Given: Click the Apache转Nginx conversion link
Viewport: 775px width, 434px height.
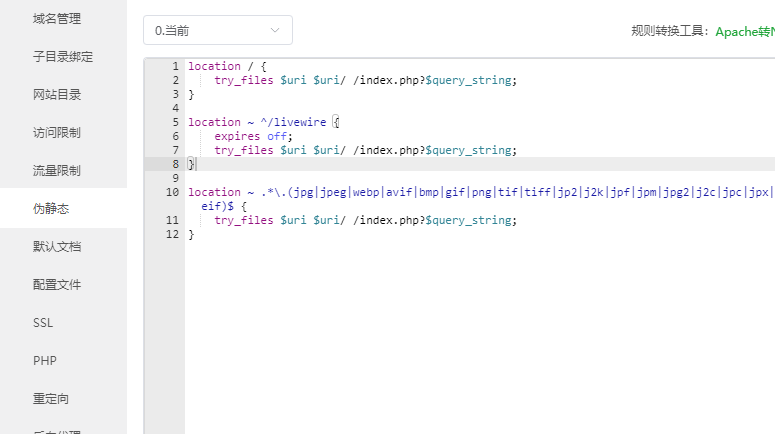Looking at the screenshot, I should pyautogui.click(x=744, y=31).
